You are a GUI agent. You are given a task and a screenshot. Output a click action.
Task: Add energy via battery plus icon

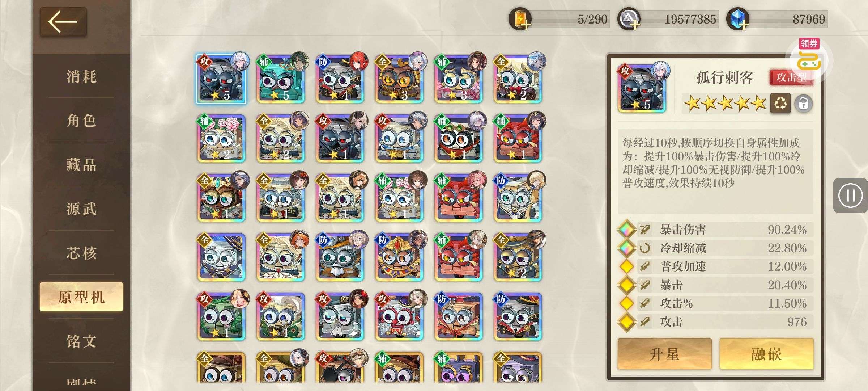click(520, 19)
